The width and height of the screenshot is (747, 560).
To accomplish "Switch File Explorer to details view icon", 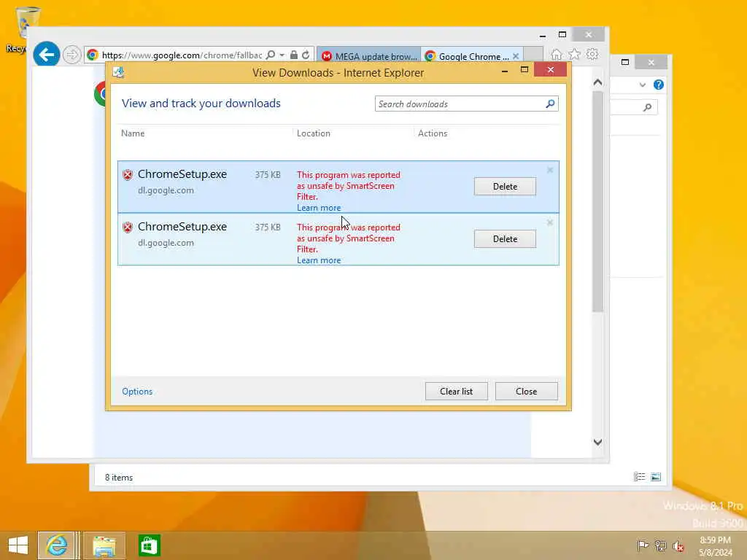I will point(639,477).
